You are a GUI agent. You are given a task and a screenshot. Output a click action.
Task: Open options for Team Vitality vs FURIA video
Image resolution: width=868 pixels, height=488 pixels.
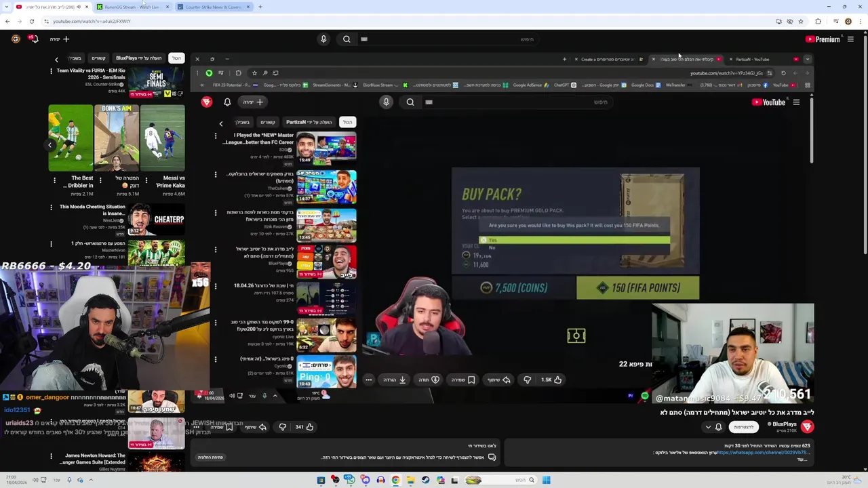tap(51, 70)
